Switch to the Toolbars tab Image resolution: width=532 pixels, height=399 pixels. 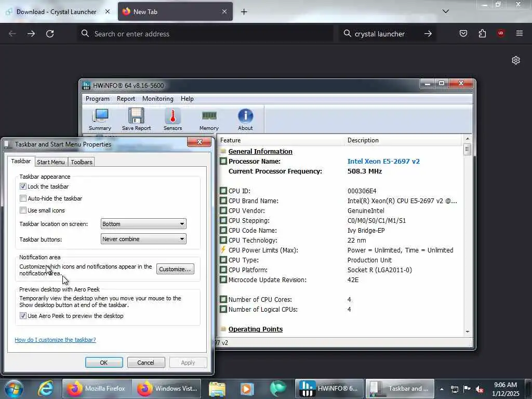pyautogui.click(x=82, y=162)
